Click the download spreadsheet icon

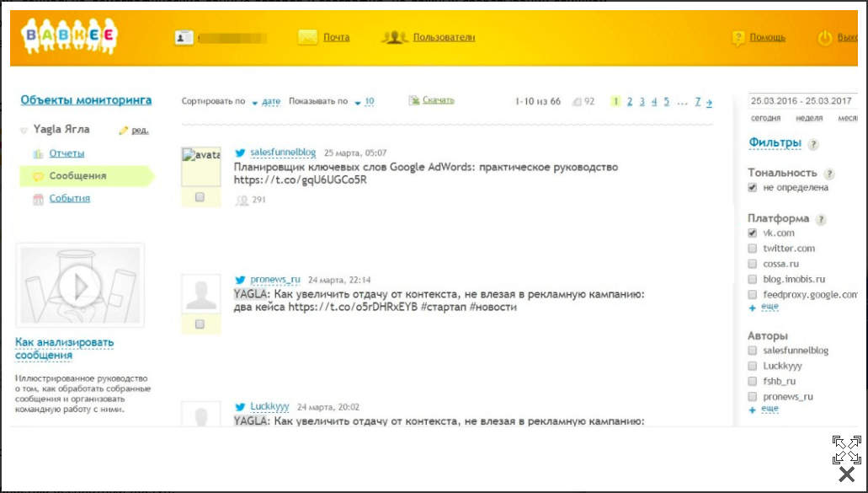[413, 100]
